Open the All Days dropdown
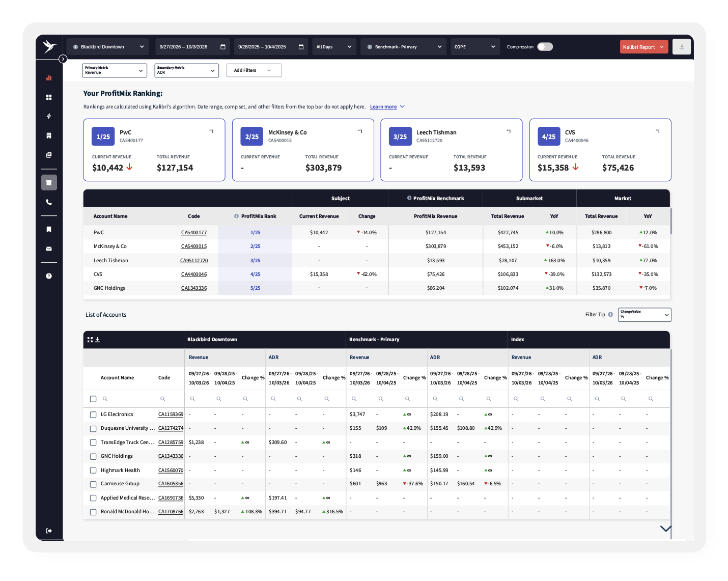This screenshot has height=581, width=728. tap(334, 47)
